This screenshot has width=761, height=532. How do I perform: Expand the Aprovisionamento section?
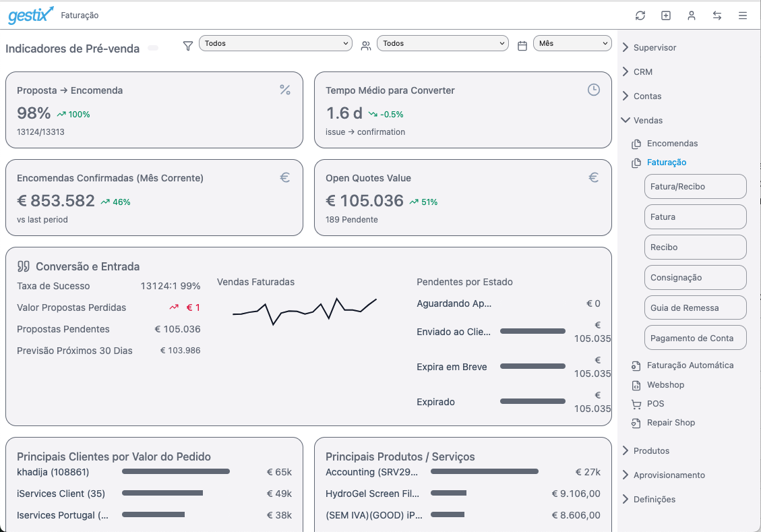tap(669, 475)
